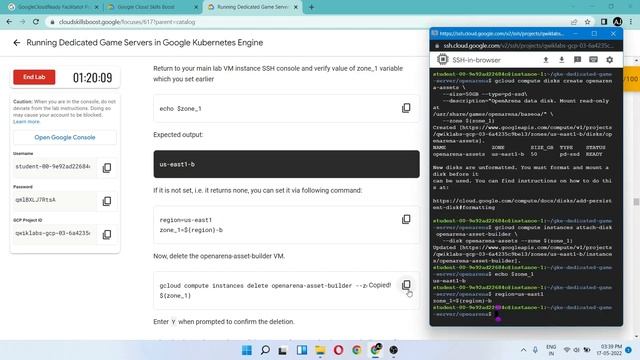Click the ENG IN language indicator
The width and height of the screenshot is (640, 360).
[x=551, y=350]
